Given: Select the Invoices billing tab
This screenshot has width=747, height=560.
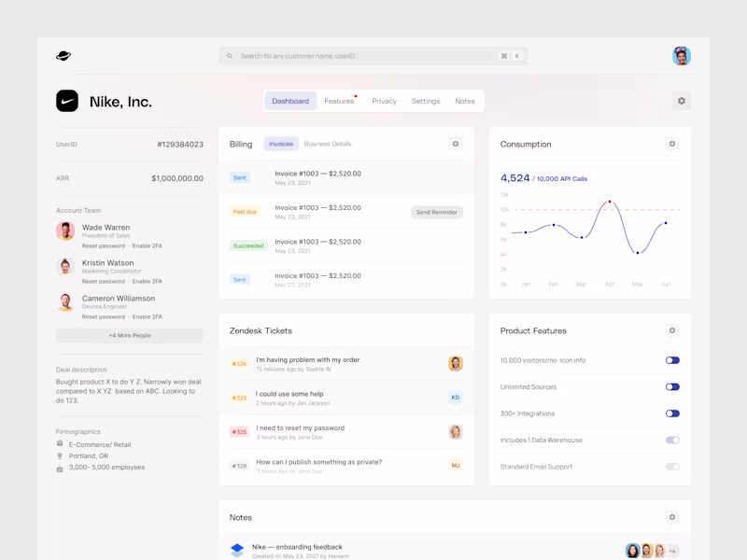Looking at the screenshot, I should 281,144.
